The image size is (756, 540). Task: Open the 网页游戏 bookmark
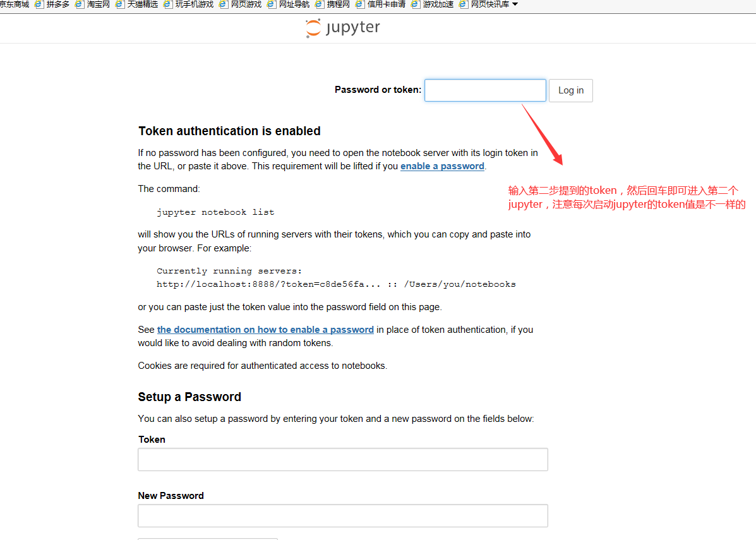pyautogui.click(x=240, y=4)
